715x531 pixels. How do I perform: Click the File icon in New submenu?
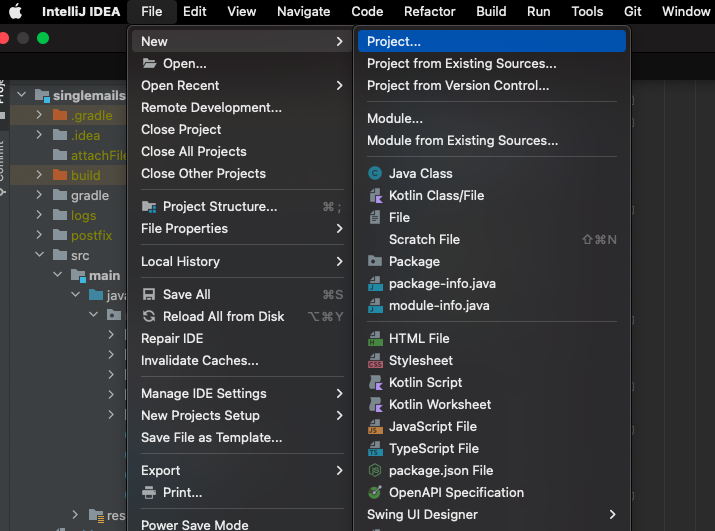tap(375, 218)
